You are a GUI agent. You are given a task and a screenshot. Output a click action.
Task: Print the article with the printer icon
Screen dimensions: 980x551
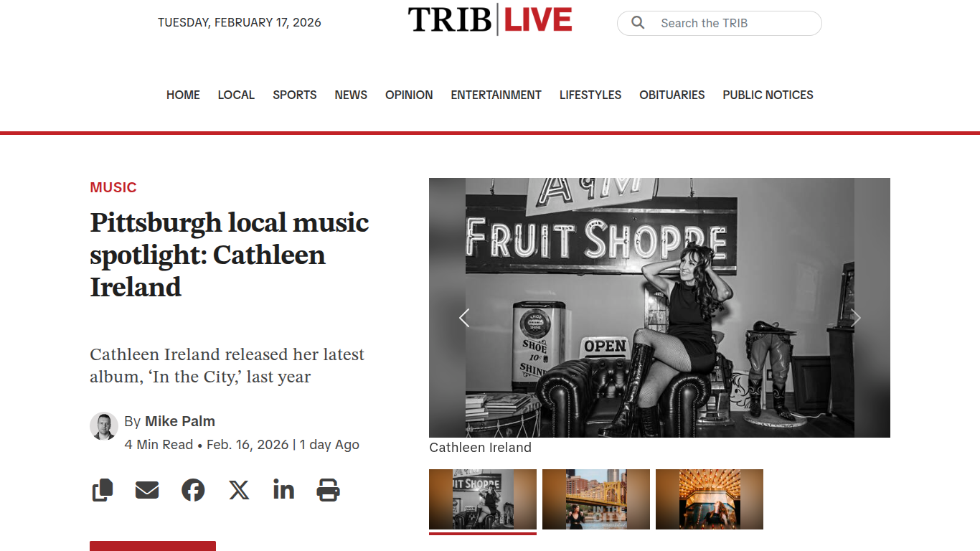[328, 490]
